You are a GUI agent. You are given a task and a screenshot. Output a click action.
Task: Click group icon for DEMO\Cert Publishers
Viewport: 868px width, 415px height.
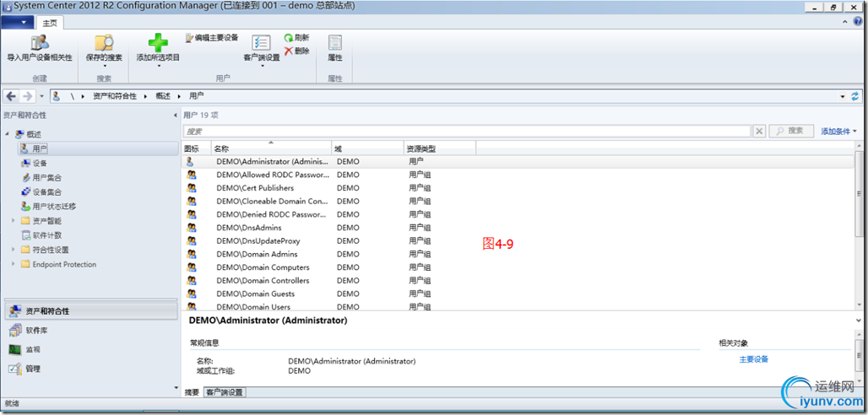pos(192,188)
